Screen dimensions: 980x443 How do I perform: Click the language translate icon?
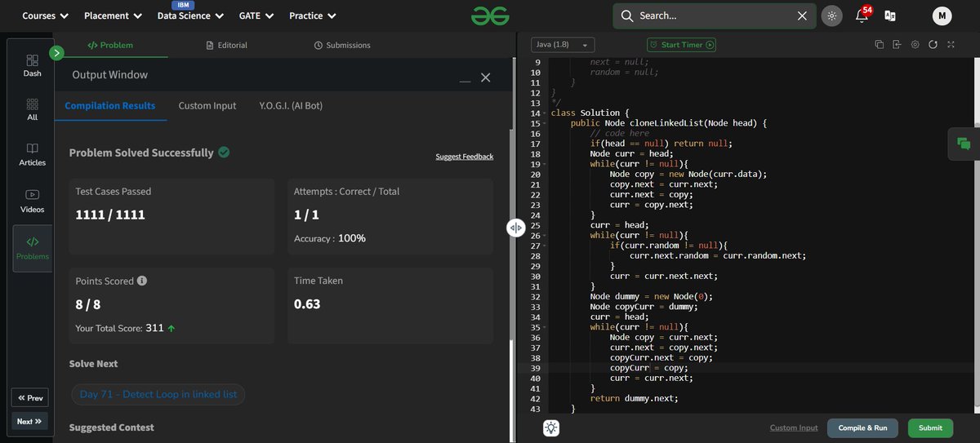coord(890,16)
